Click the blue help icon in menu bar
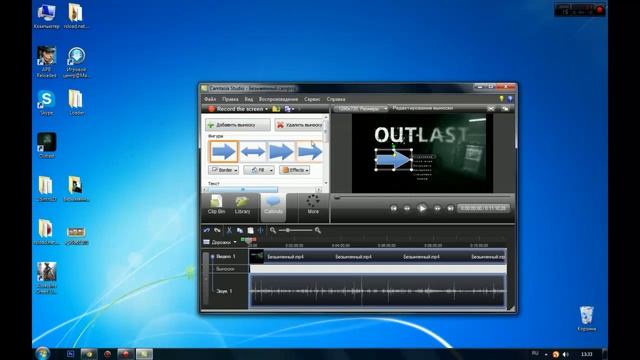This screenshot has height=360, width=640. tap(510, 99)
